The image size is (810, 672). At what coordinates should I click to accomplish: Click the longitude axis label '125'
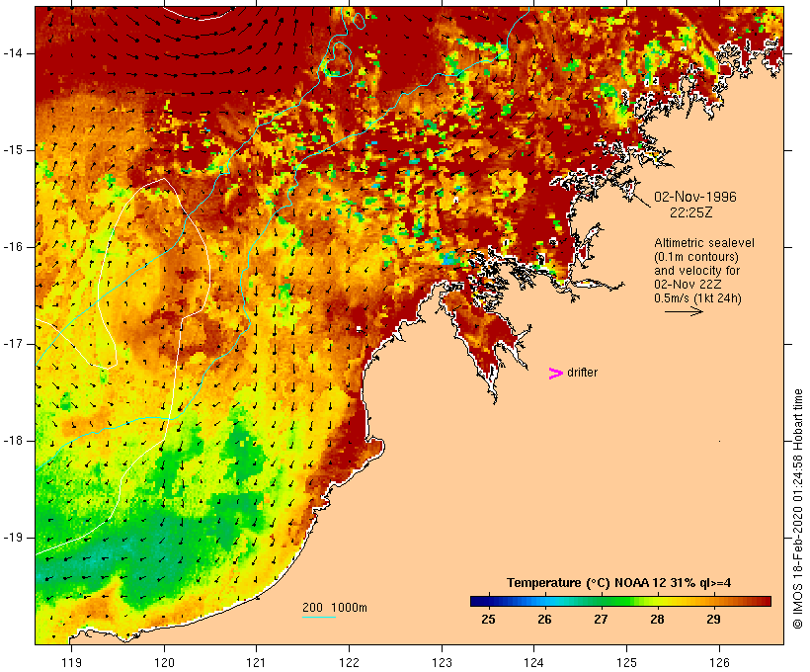(626, 662)
